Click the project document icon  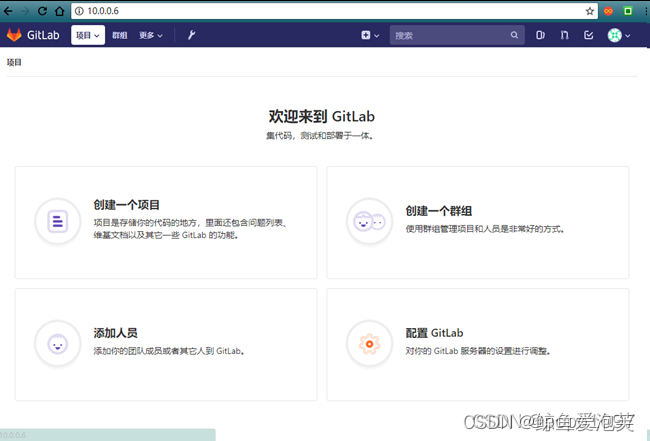click(58, 221)
